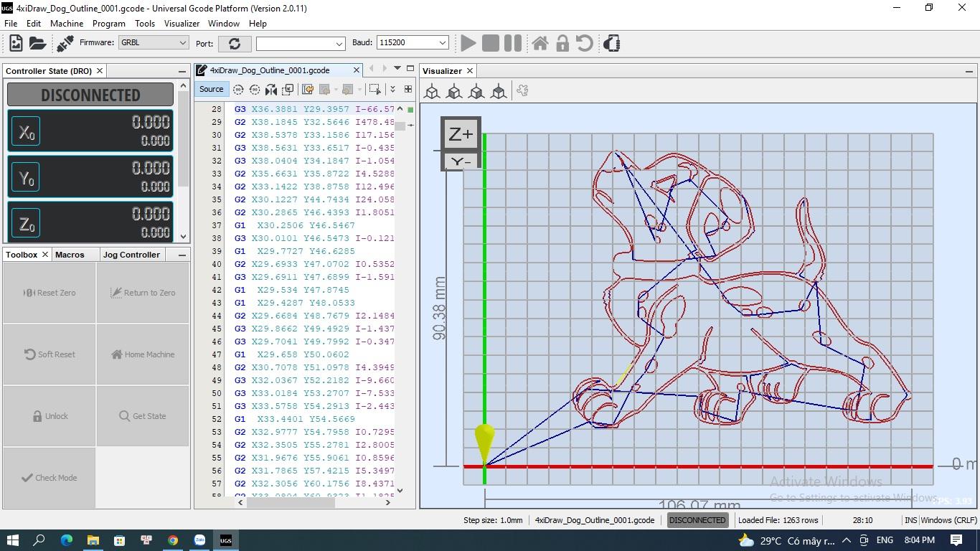This screenshot has width=980, height=551.
Task: Click the Pause stream icon
Action: [512, 44]
